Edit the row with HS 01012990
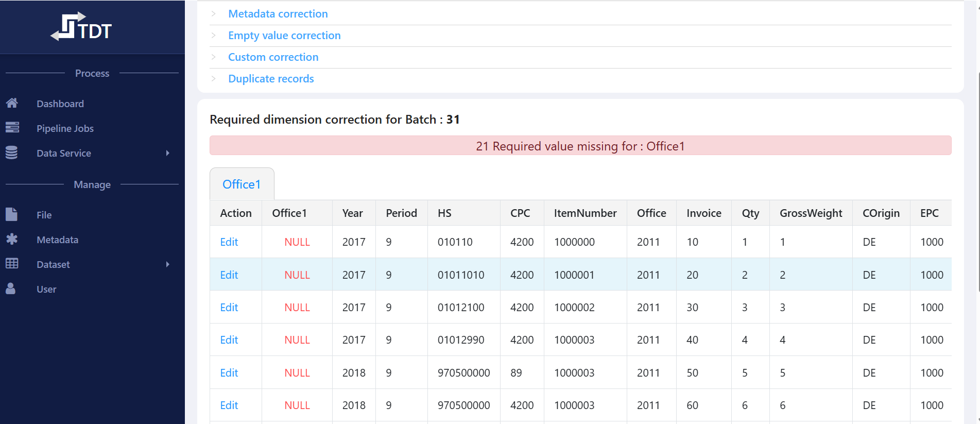The width and height of the screenshot is (980, 424). 229,340
